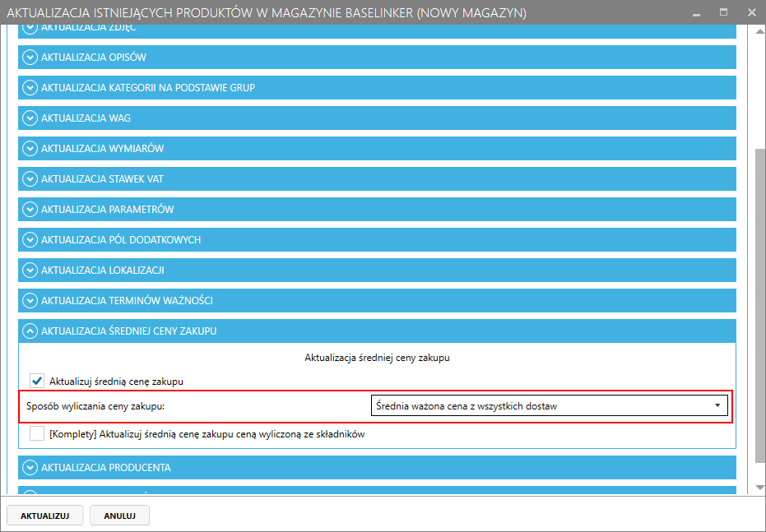Collapse Aktualizacja średniej ceny zakupu via up-arrow icon
The width and height of the screenshot is (766, 532).
[x=30, y=331]
